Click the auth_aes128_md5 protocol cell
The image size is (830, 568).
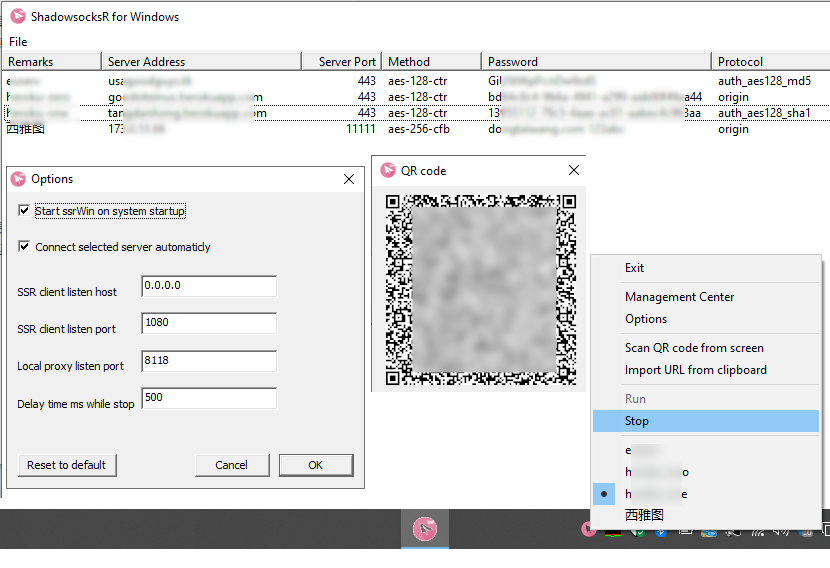(764, 81)
